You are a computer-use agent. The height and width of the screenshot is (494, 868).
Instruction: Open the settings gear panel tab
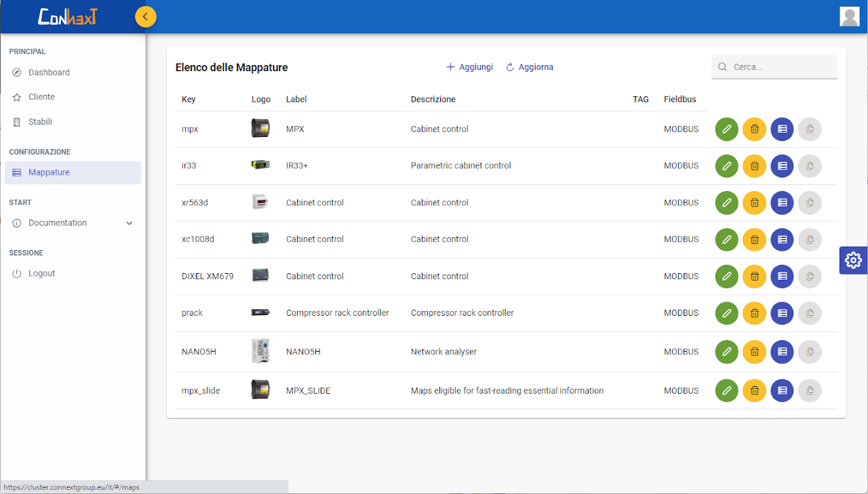[853, 260]
